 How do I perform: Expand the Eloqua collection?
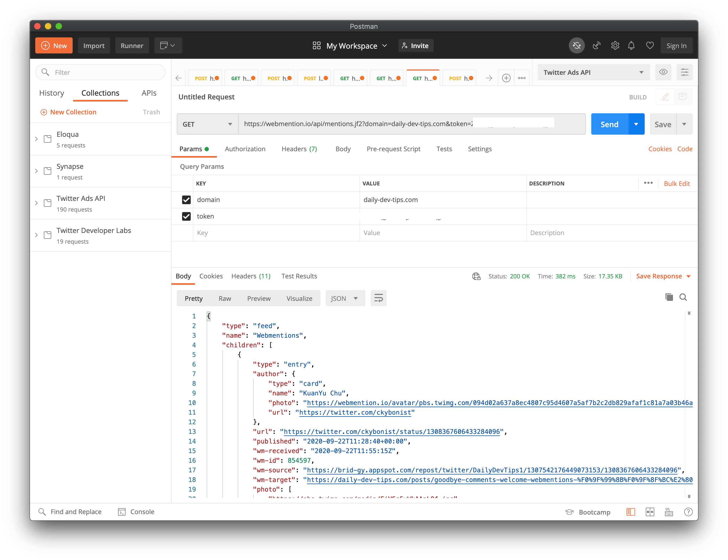[36, 139]
